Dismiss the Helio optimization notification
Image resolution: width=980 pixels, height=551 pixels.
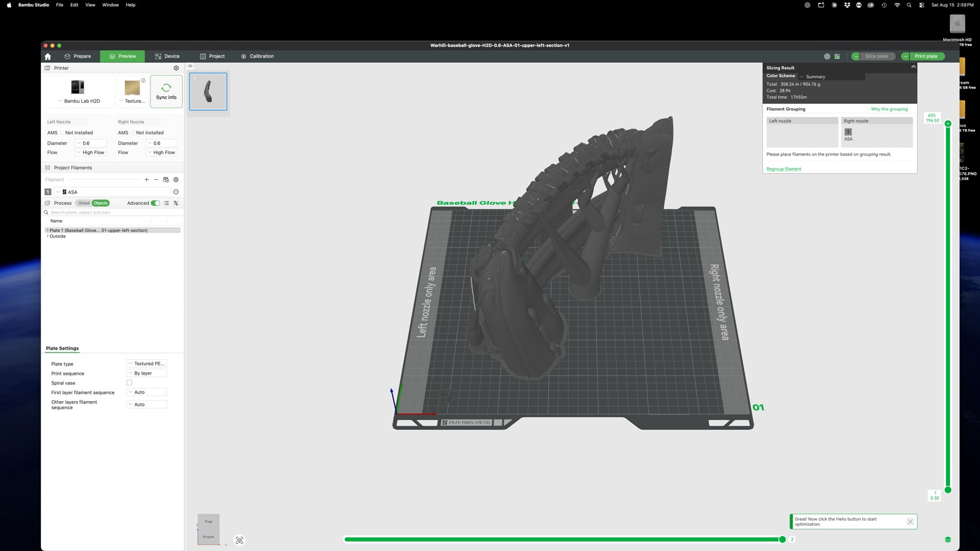click(910, 522)
